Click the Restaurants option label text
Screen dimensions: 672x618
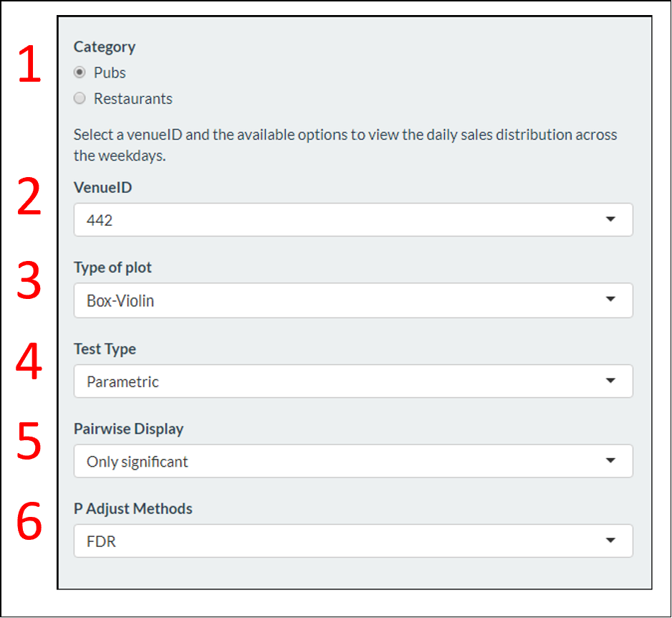(x=133, y=99)
